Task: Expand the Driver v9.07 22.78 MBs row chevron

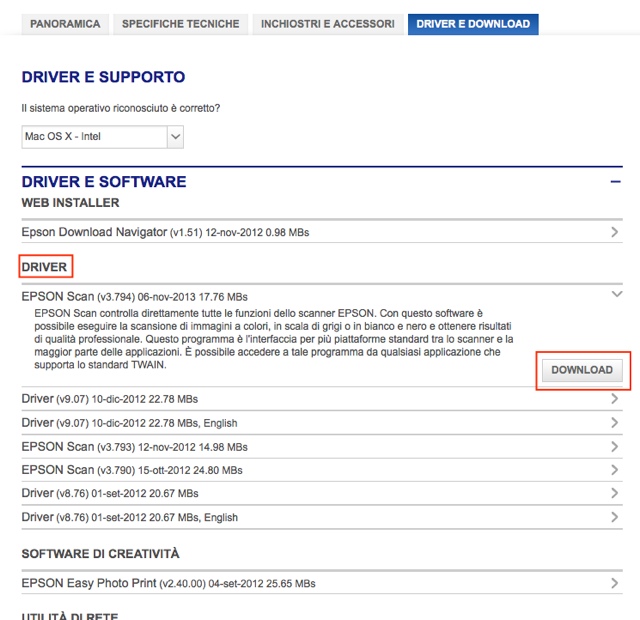Action: 615,399
